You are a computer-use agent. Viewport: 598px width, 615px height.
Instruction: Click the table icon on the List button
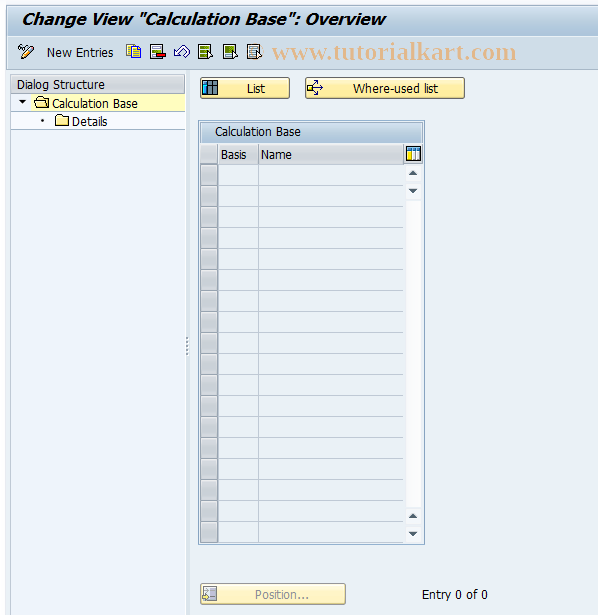[x=210, y=88]
